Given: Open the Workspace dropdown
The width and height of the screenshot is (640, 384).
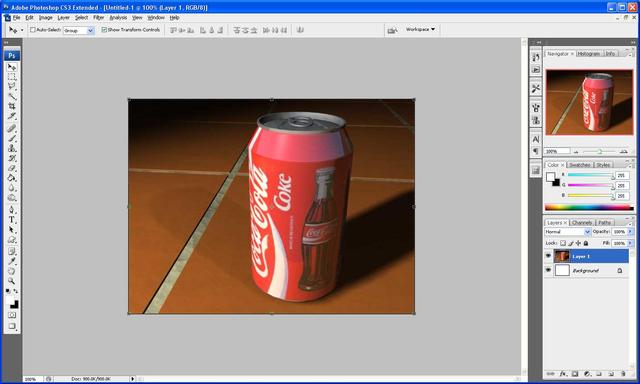Looking at the screenshot, I should tap(420, 29).
